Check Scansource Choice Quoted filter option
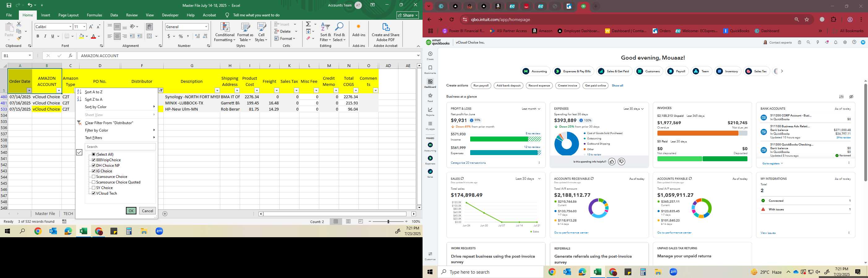The width and height of the screenshot is (868, 278). coord(94,182)
